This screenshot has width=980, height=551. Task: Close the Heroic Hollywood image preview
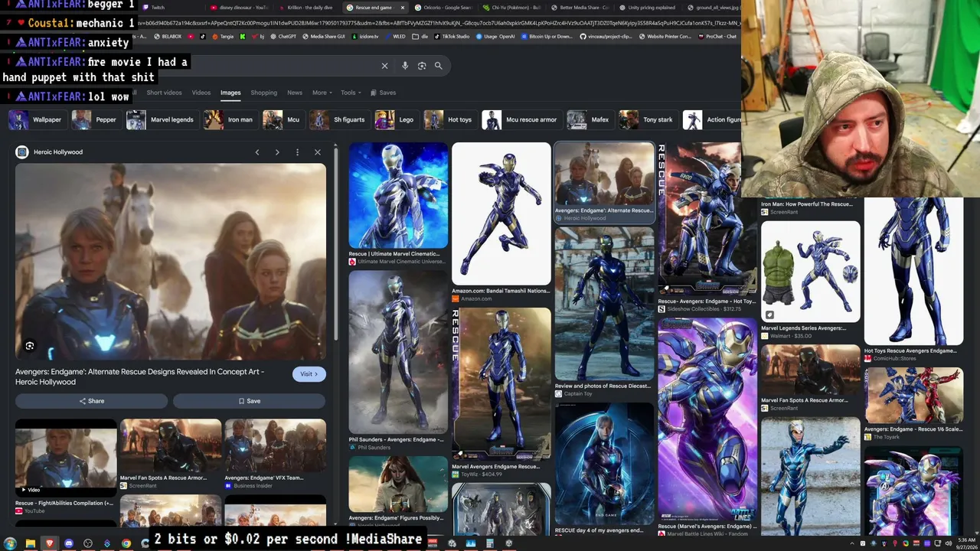[x=318, y=152]
